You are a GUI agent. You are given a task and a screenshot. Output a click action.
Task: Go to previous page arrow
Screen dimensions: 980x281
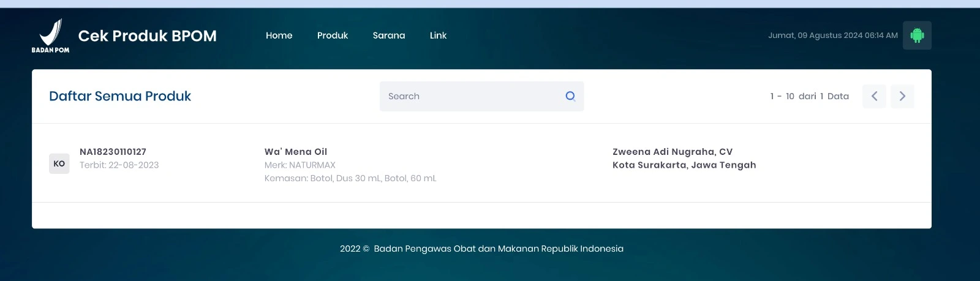(x=874, y=96)
